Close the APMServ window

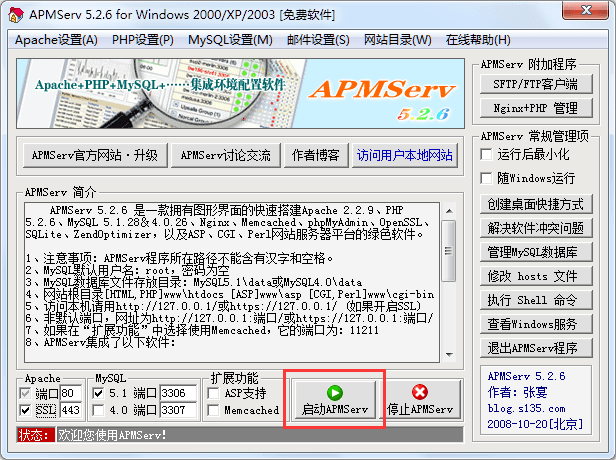[x=586, y=10]
